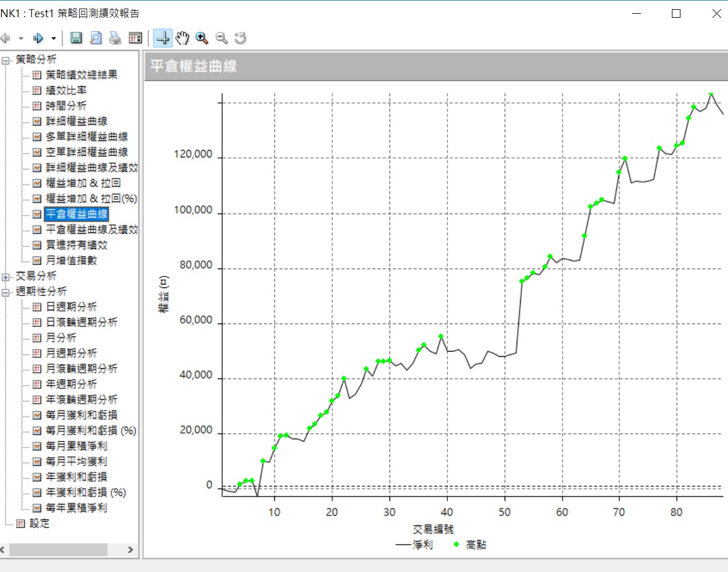Viewport: 728px width, 572px height.
Task: Click the tree panel horizontal scrollbar thumb
Action: click(x=58, y=550)
